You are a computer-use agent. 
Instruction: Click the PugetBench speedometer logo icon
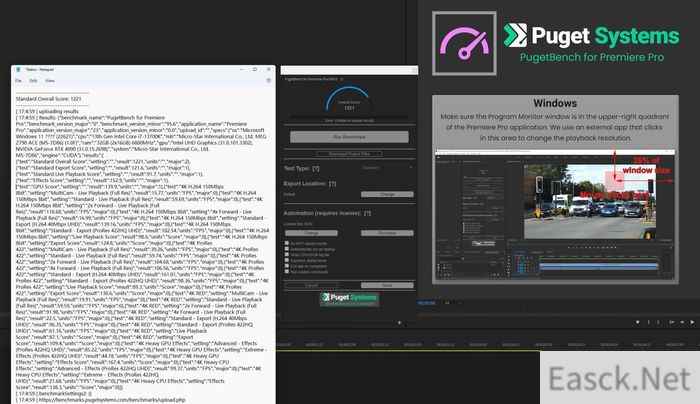(464, 43)
